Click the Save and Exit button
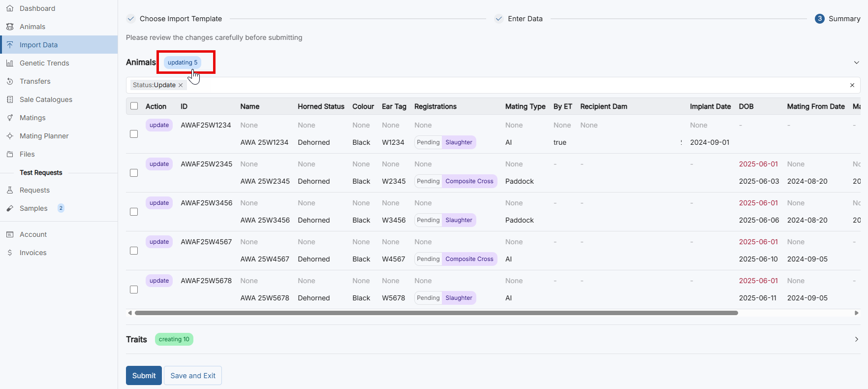868x389 pixels. pyautogui.click(x=193, y=376)
